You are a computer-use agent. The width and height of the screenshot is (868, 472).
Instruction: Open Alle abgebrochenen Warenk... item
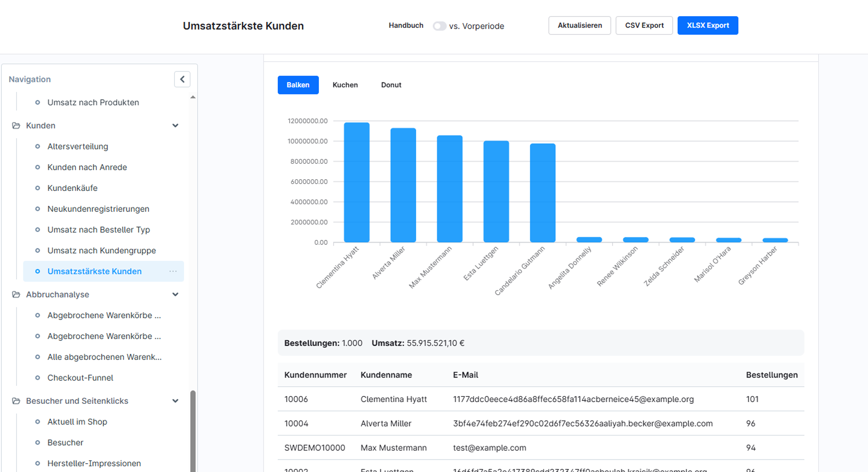coord(105,357)
